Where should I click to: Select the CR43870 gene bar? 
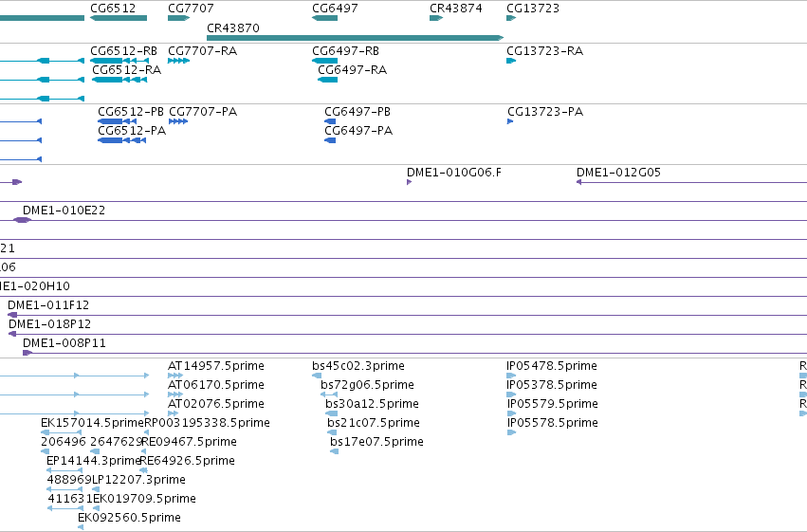pos(355,38)
